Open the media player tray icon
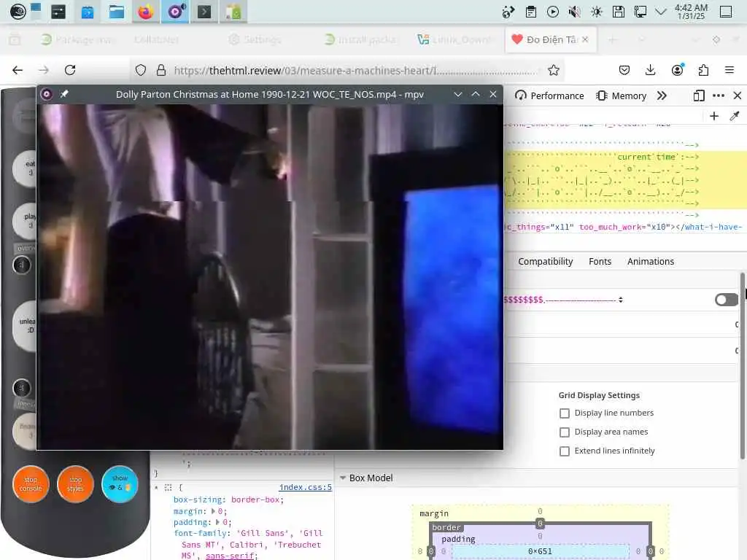This screenshot has width=747, height=560. [553, 12]
